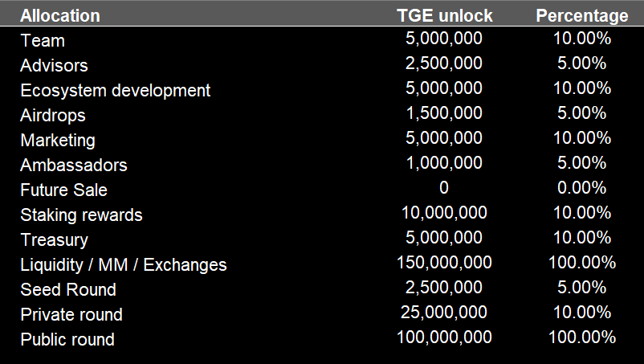Select the Ambassadors row label
This screenshot has width=644, height=364.
pos(74,165)
